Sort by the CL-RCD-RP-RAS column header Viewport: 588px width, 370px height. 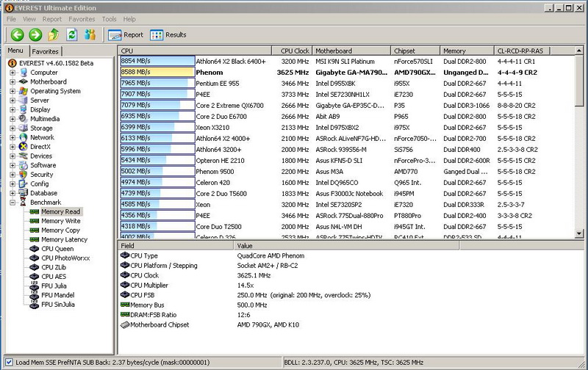(522, 51)
